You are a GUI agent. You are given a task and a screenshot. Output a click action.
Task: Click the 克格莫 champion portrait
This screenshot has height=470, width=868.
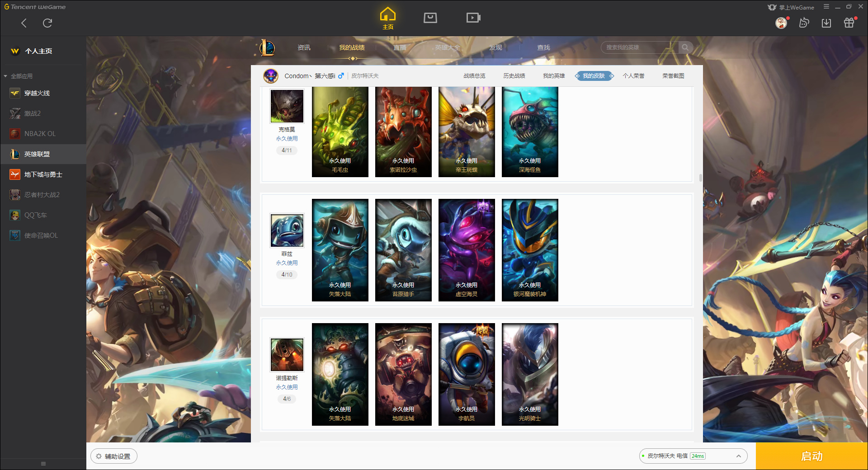pyautogui.click(x=287, y=106)
